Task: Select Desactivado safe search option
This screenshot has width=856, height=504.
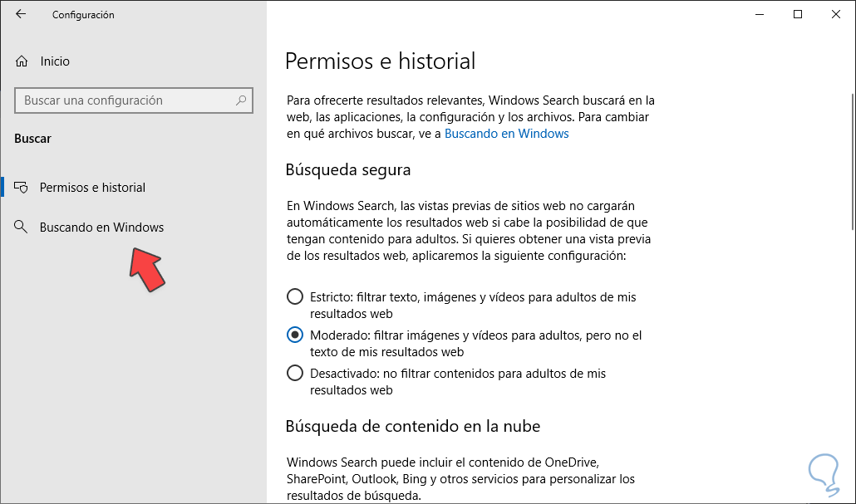Action: click(294, 374)
